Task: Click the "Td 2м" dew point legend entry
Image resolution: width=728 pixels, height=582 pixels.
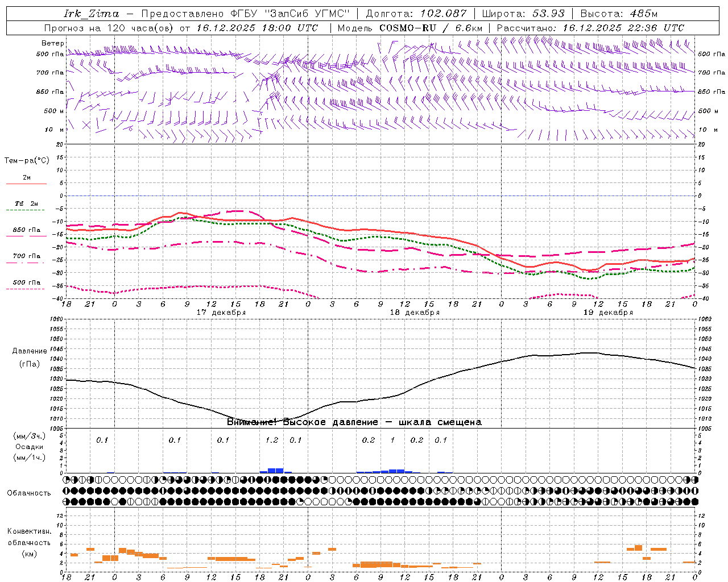Action: [x=27, y=203]
